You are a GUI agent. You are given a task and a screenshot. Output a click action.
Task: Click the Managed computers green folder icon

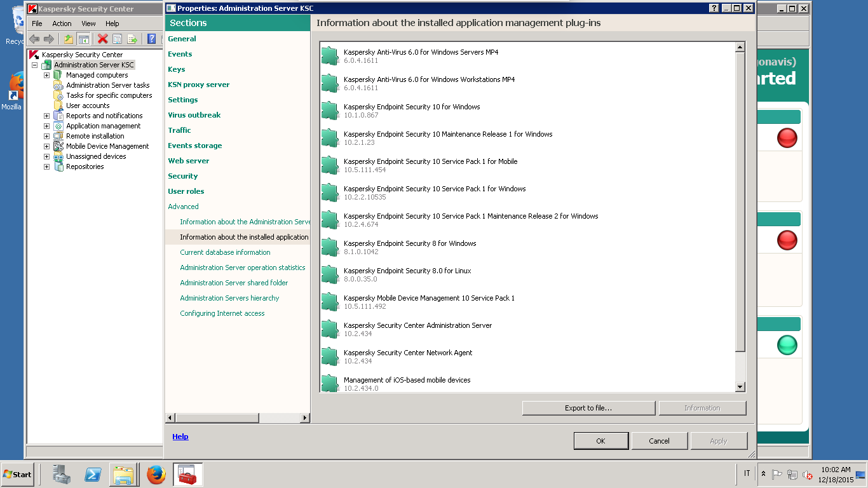pos(58,75)
